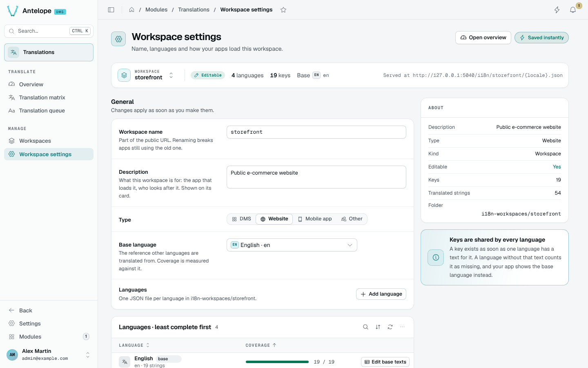Refresh the languages list
This screenshot has width=588, height=368.
point(390,327)
